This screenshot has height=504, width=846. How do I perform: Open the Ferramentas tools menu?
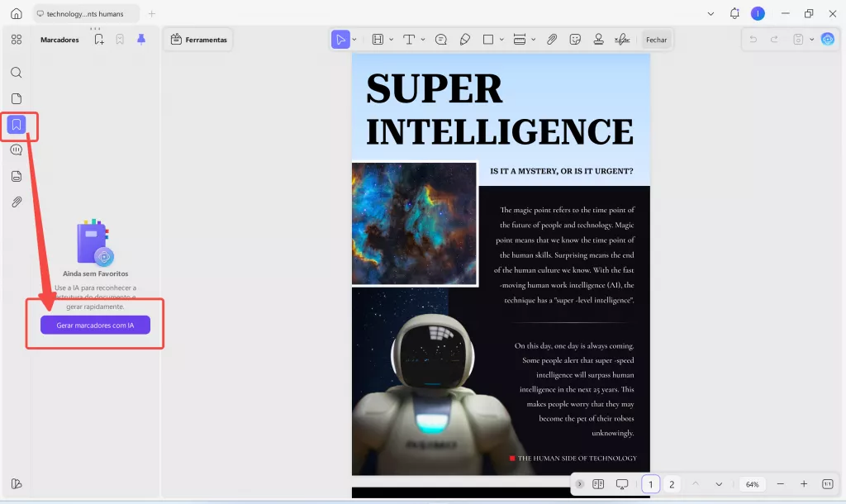tap(198, 40)
